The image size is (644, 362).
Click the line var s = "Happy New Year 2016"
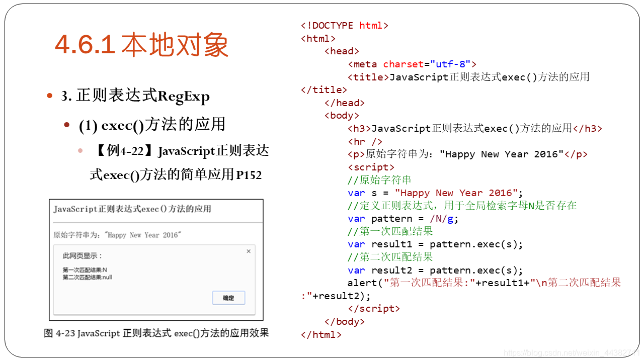pyautogui.click(x=435, y=193)
